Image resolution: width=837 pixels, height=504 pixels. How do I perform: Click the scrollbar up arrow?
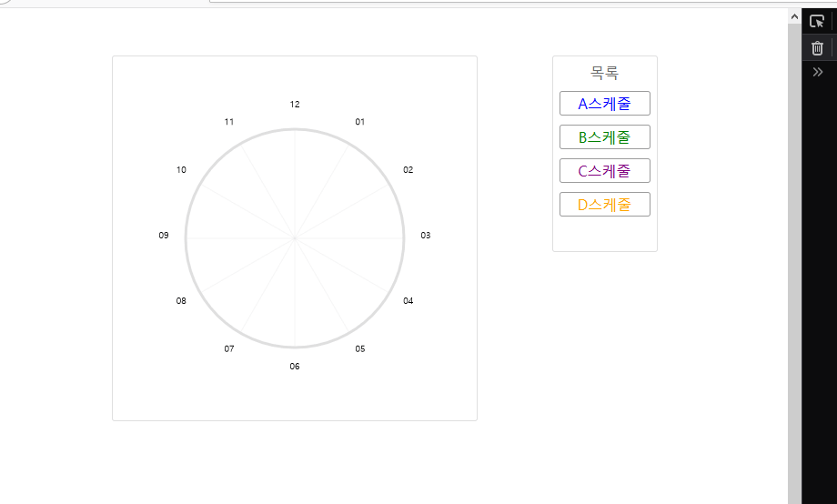(794, 17)
